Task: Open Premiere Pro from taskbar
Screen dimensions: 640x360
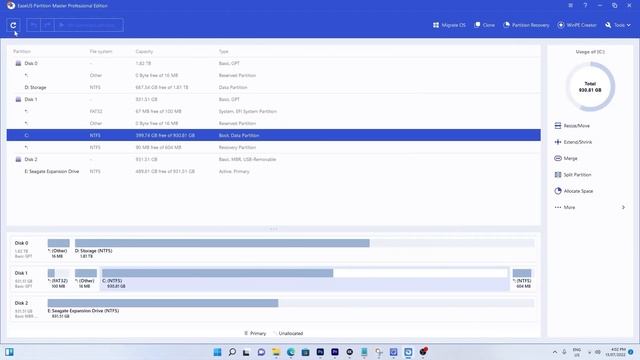Action: pyautogui.click(x=335, y=352)
